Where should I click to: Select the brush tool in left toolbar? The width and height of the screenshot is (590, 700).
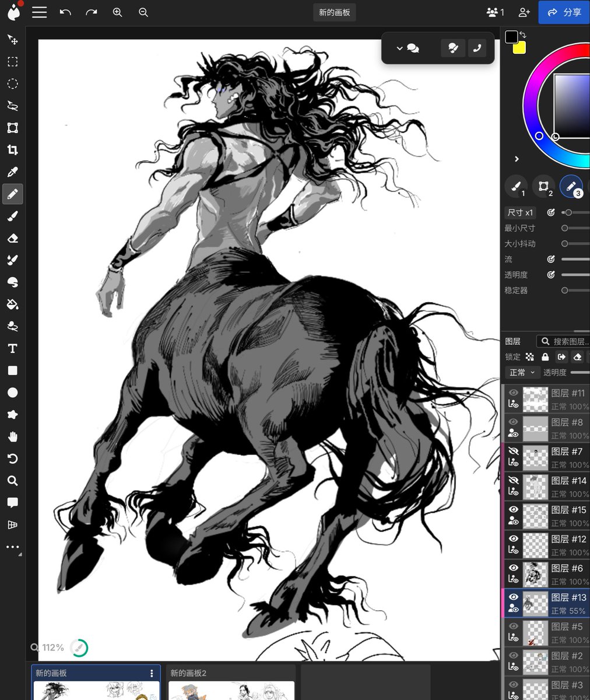[x=12, y=216]
